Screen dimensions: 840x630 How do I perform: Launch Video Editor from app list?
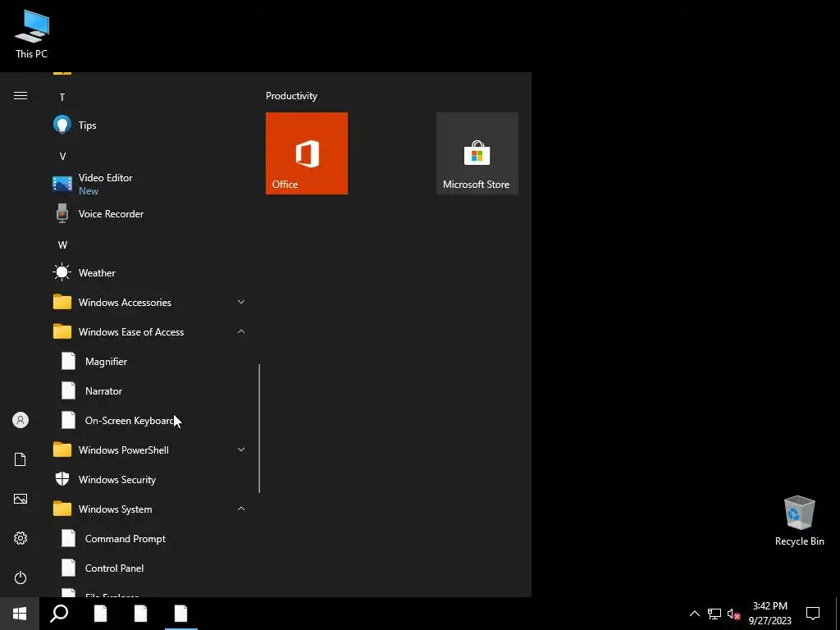point(150,184)
